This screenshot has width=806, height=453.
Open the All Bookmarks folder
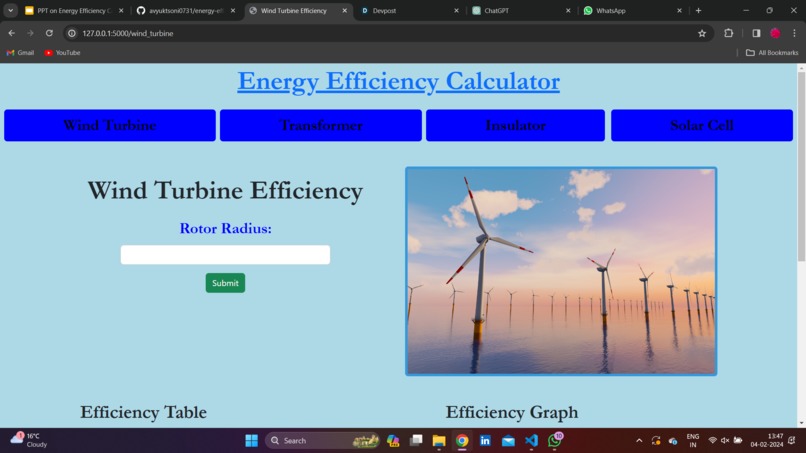coord(772,52)
